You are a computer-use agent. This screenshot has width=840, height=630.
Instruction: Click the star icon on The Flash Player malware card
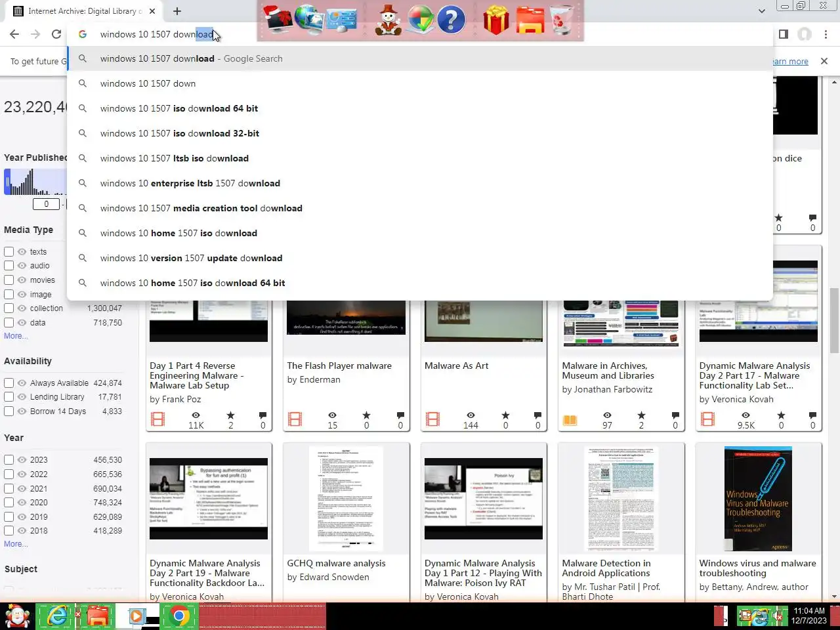click(x=366, y=415)
